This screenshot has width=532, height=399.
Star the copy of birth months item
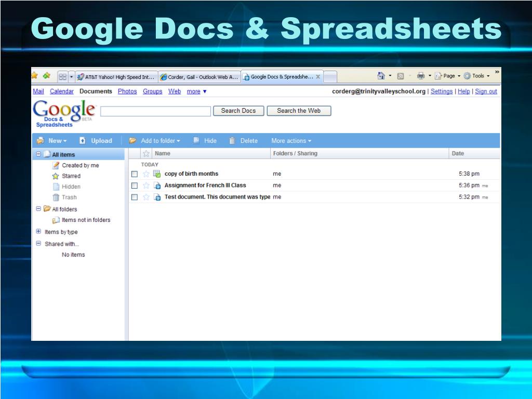point(146,174)
